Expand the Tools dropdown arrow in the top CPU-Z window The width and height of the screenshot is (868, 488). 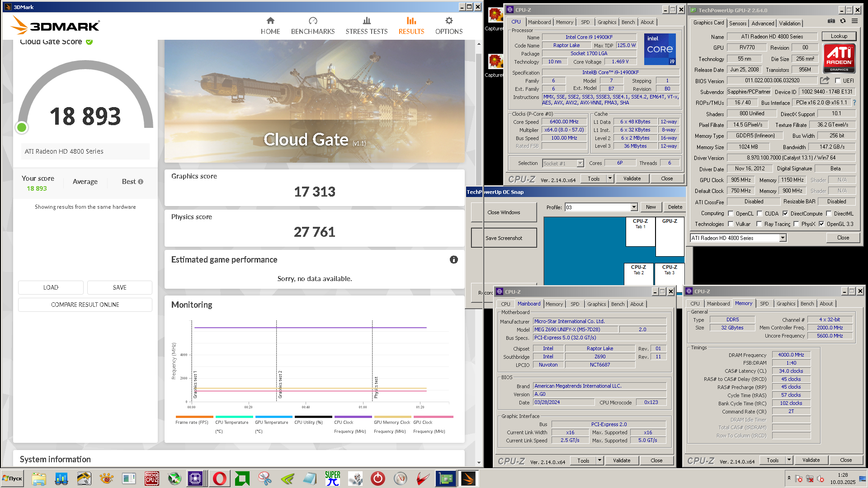click(610, 179)
